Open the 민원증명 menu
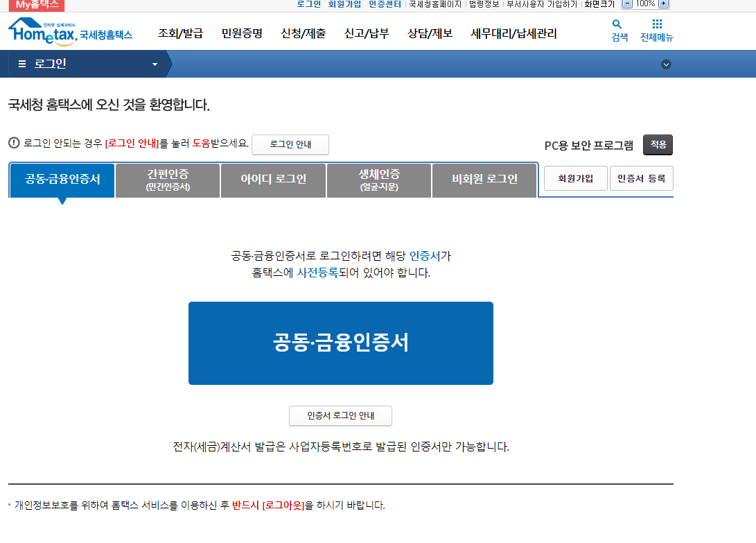Image resolution: width=756 pixels, height=543 pixels. 242,33
